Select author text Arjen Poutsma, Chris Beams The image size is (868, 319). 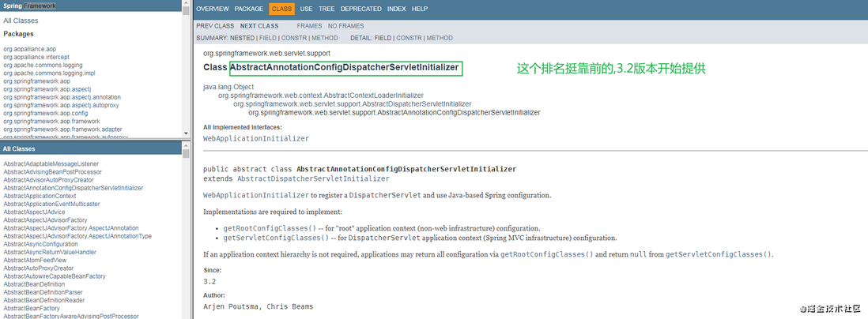tap(259, 306)
